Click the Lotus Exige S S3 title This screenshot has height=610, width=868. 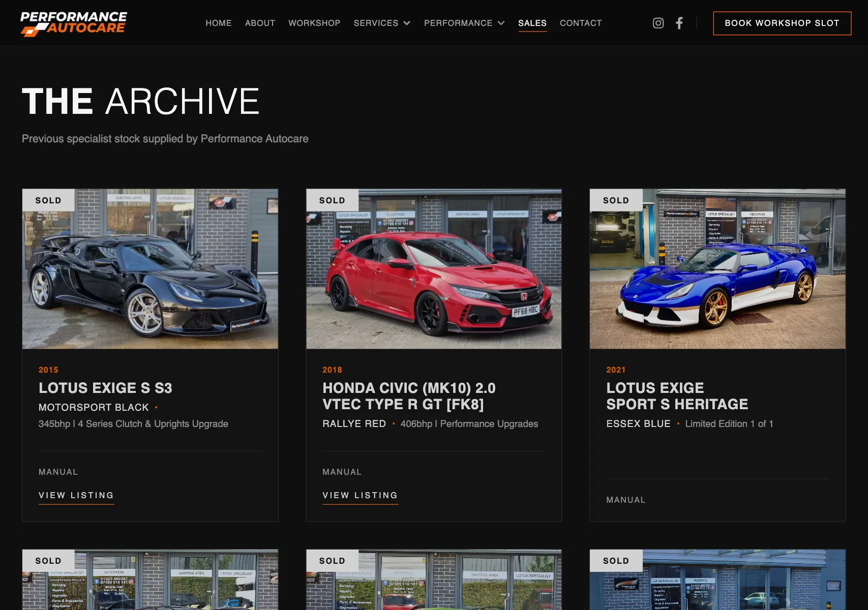105,388
